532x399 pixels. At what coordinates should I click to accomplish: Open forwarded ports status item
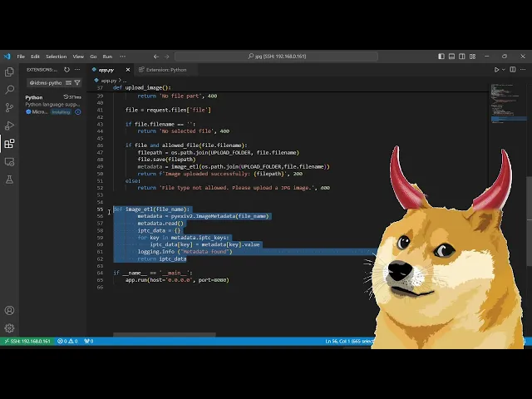(89, 342)
